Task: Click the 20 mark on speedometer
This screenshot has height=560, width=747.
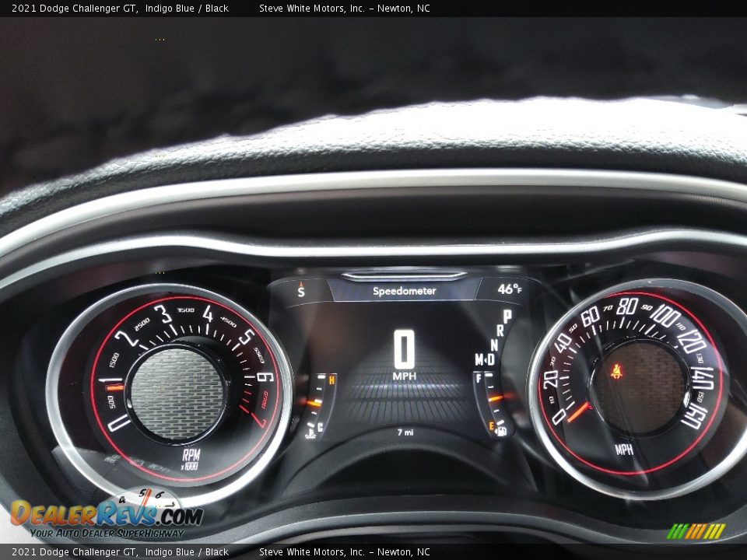Action: coord(550,379)
